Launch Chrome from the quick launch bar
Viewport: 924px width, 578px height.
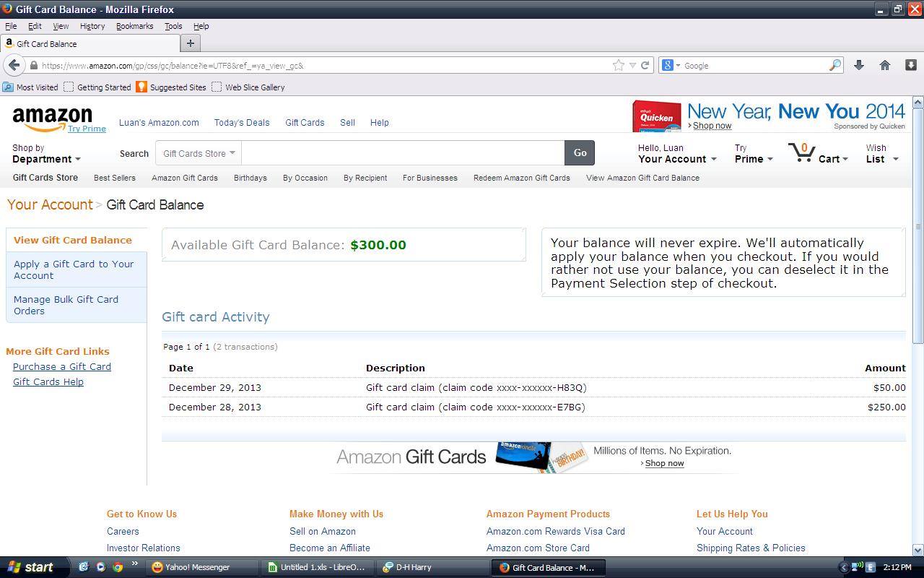click(118, 567)
